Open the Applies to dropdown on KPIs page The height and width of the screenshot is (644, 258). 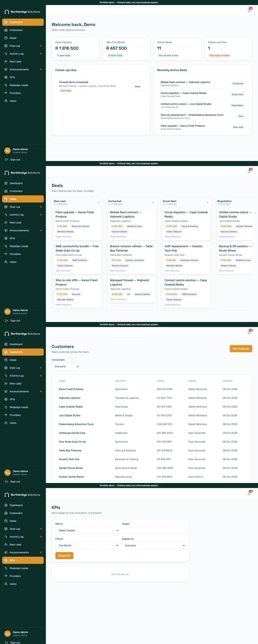[154, 545]
